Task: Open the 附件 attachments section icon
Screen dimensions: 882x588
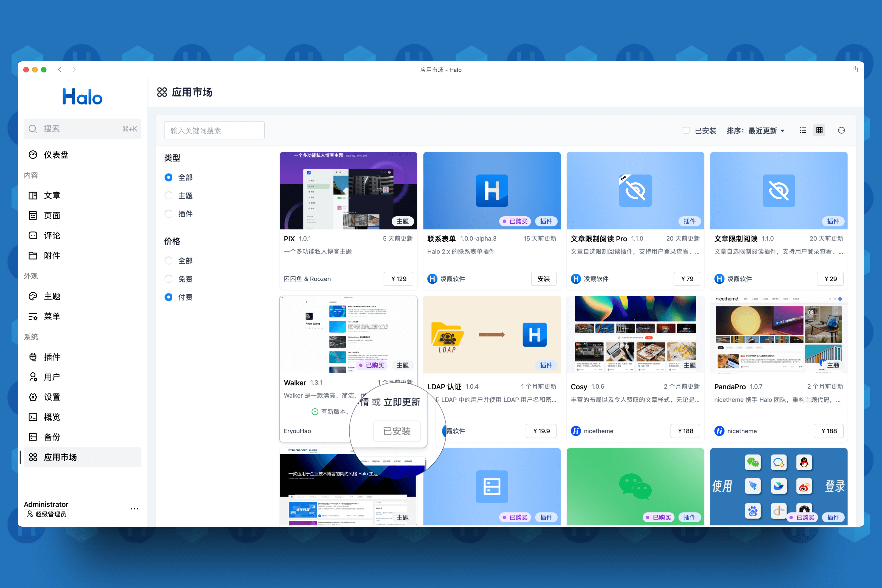Action: coord(33,255)
